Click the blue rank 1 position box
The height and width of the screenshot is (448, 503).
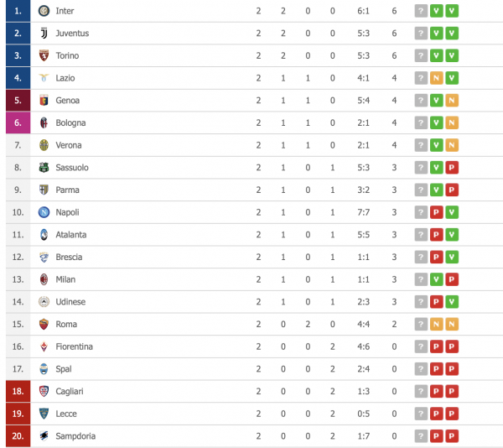[x=18, y=11]
